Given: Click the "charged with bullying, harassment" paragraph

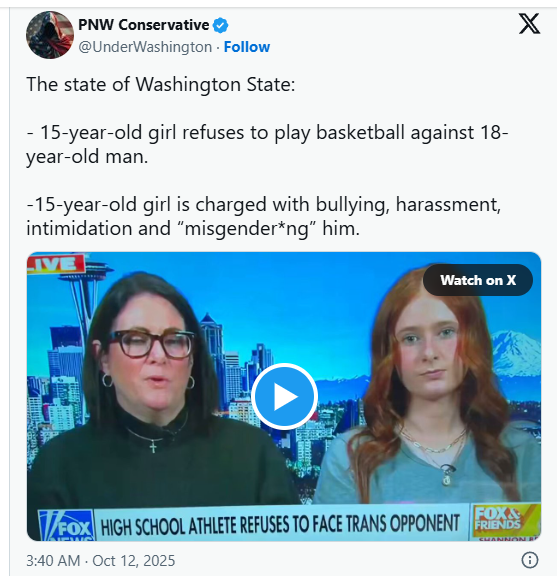Looking at the screenshot, I should point(263,216).
